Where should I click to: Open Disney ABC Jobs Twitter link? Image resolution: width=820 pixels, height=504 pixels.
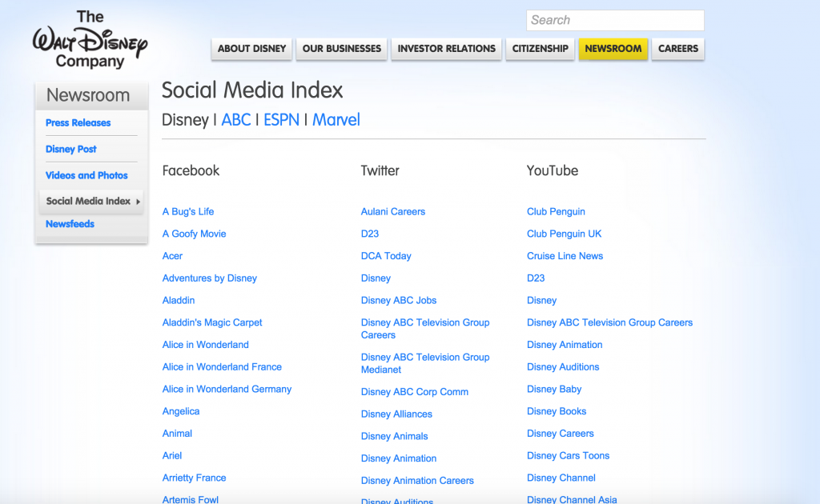click(399, 300)
